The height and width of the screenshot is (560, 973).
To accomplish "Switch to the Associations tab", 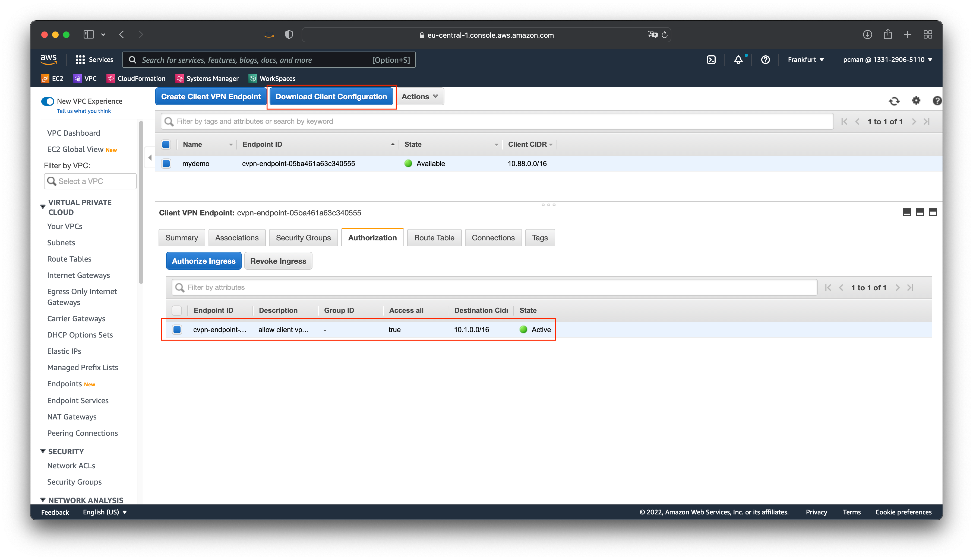I will (x=237, y=238).
